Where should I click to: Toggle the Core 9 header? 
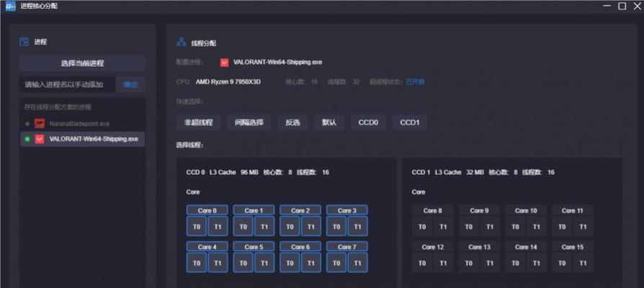click(479, 210)
